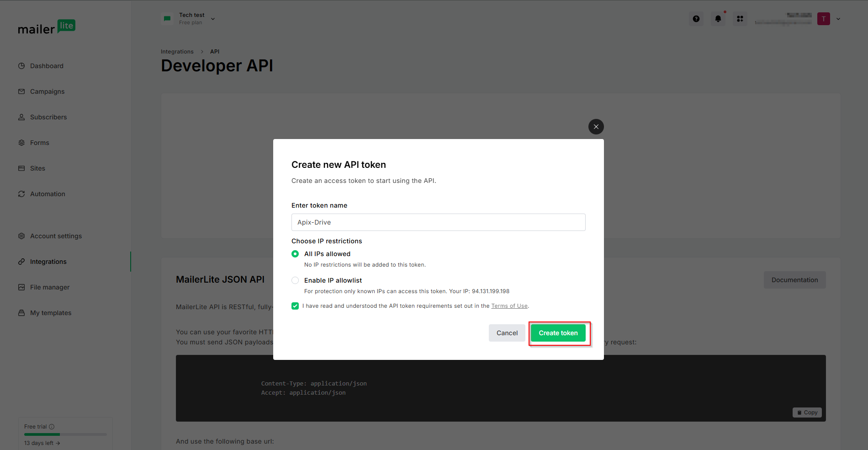Open the Terms of Use link
The image size is (868, 450).
coord(509,306)
